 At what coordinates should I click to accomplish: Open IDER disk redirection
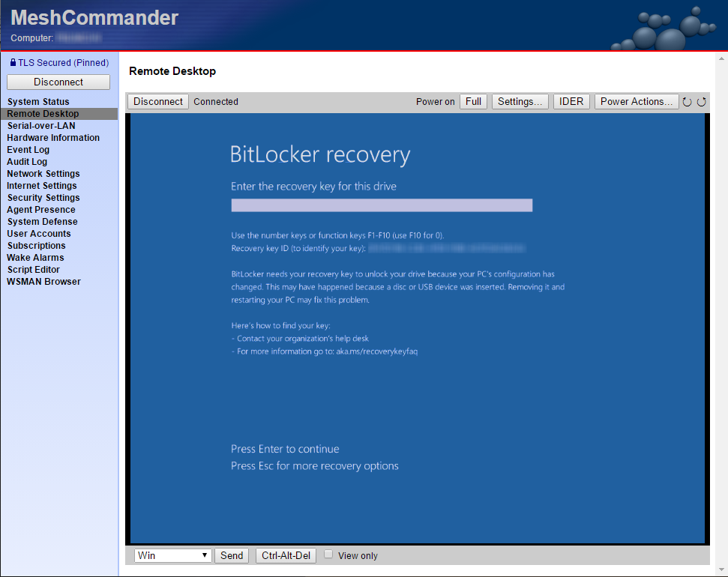click(x=571, y=102)
